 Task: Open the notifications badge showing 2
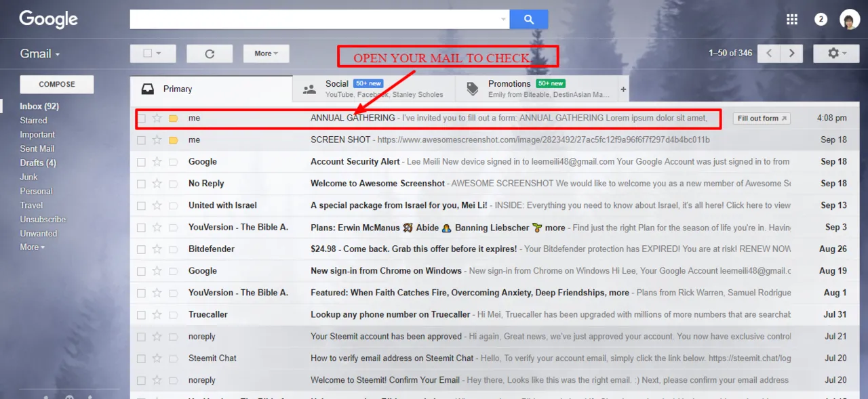pyautogui.click(x=821, y=20)
